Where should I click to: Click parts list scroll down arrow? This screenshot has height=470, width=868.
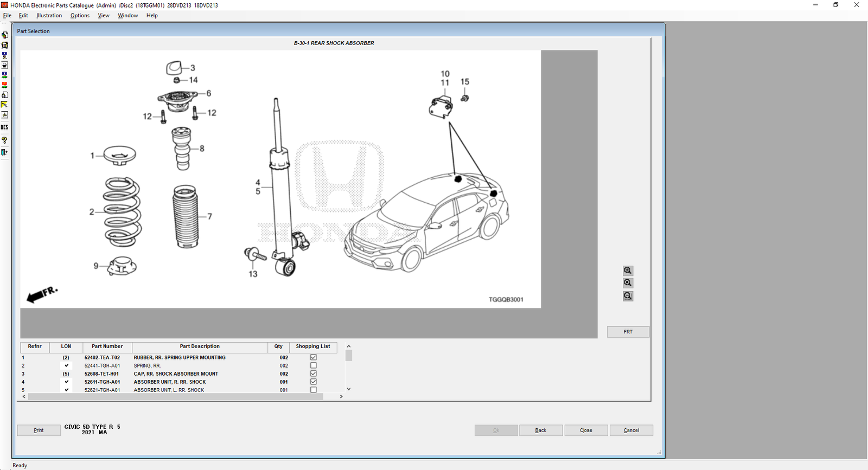coord(349,389)
